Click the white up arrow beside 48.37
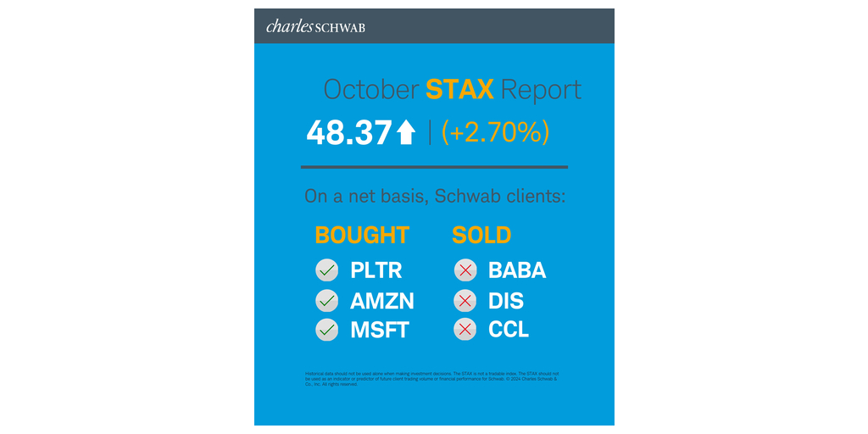This screenshot has width=868, height=434. pos(406,132)
